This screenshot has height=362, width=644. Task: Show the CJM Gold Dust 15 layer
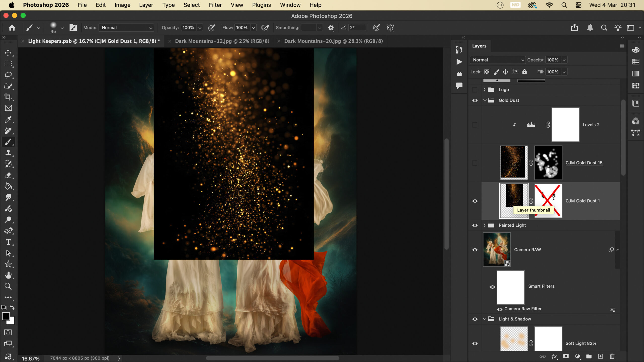(x=475, y=163)
